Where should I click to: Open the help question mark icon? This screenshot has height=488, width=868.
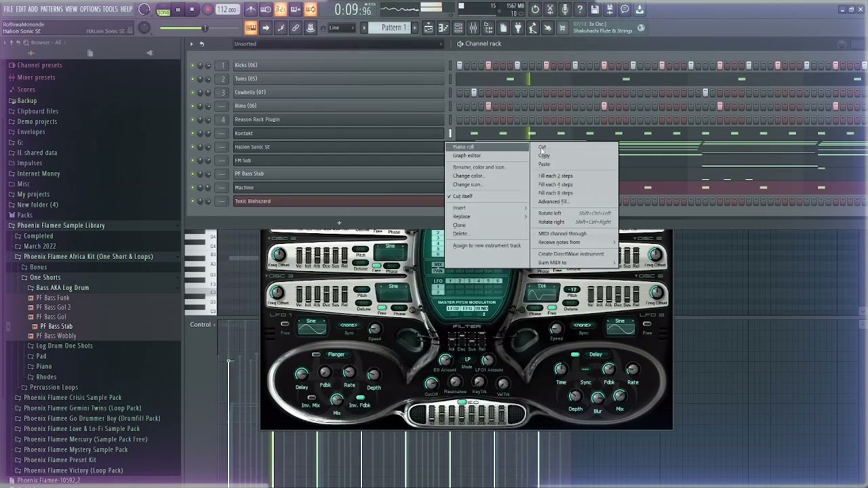click(x=580, y=9)
